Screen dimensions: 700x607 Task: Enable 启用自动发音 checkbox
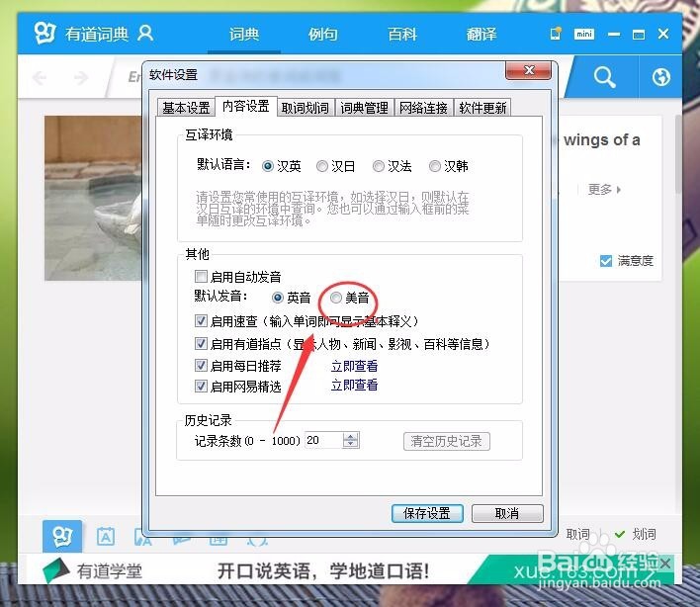click(201, 276)
